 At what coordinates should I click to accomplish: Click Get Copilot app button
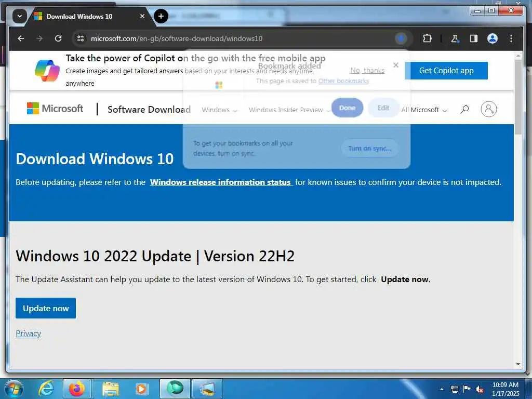coord(446,71)
